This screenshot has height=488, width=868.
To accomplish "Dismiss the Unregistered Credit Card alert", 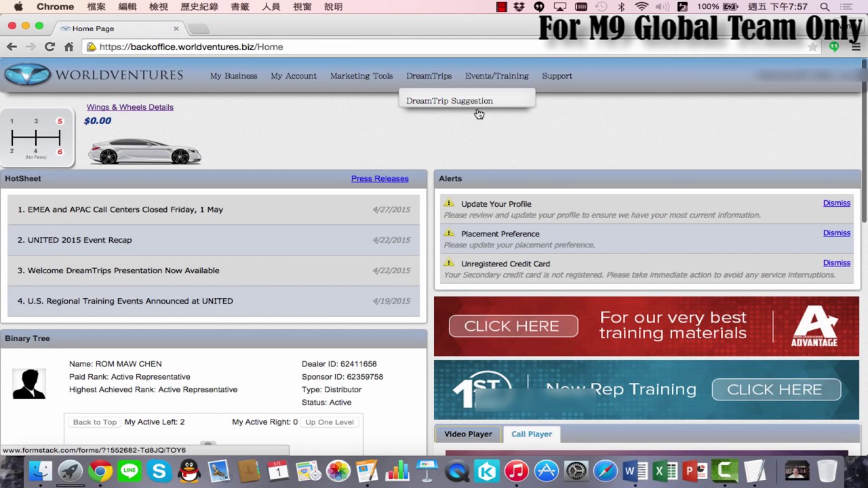I will 837,262.
